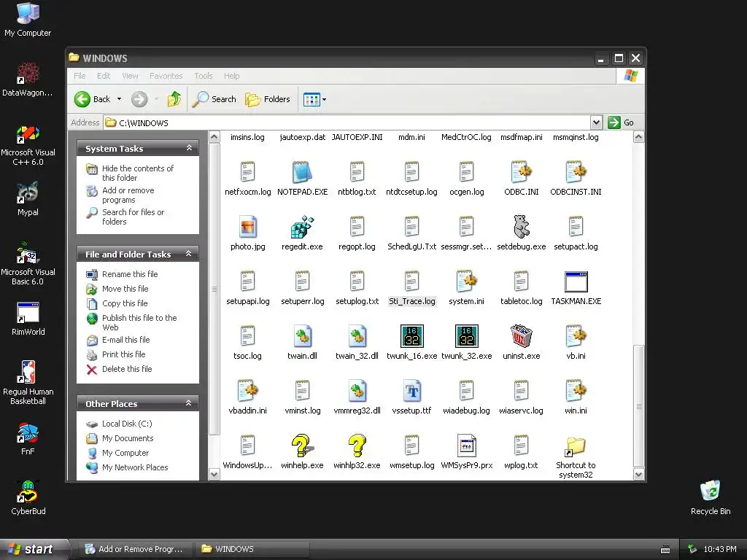Open the View menu
Image resolution: width=747 pixels, height=560 pixels.
coord(130,76)
